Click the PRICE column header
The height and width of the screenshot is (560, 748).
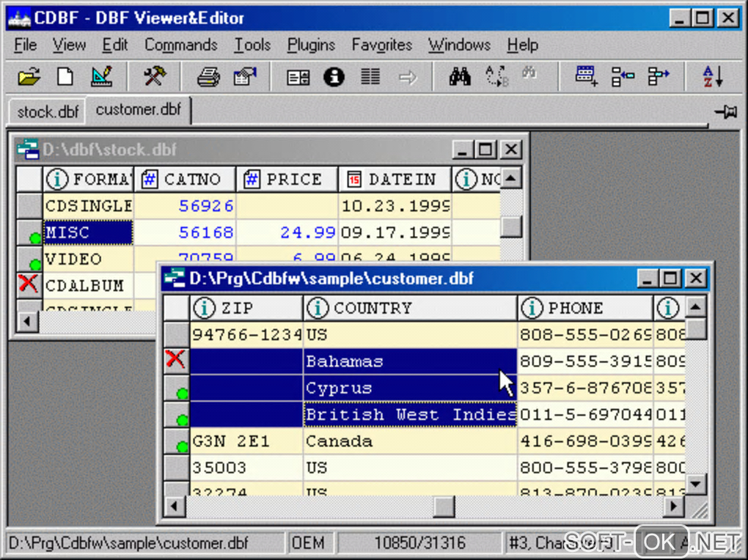(287, 180)
